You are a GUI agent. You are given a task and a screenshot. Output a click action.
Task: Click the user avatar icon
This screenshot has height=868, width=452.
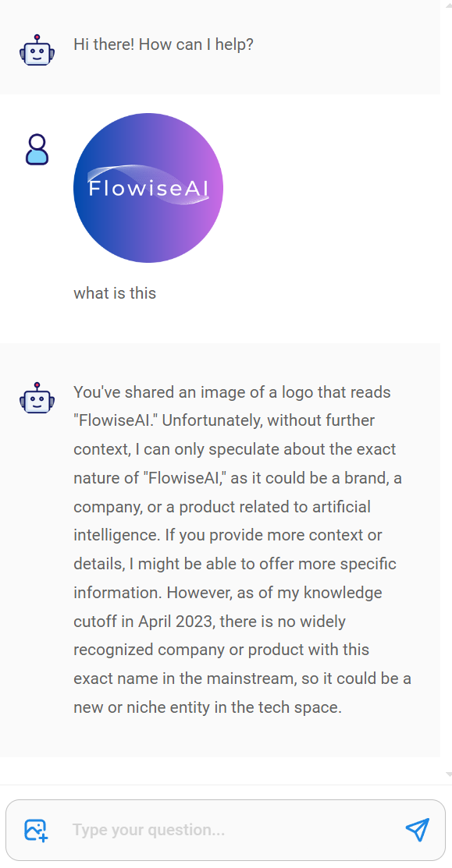[x=37, y=150]
